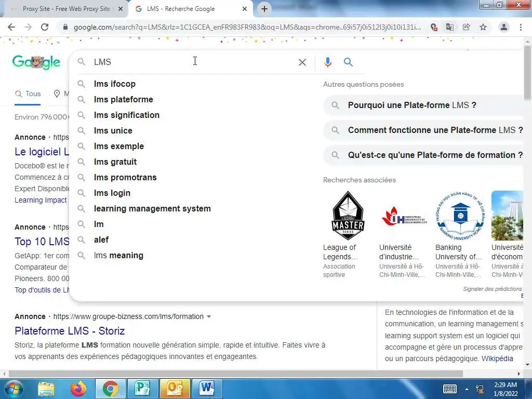The height and width of the screenshot is (399, 532).
Task: Open a new tab with plus button
Action: click(264, 9)
